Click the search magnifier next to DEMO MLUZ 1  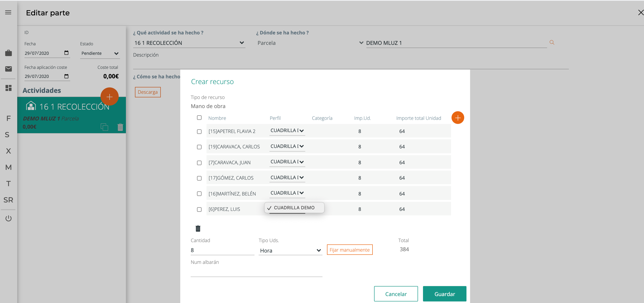(x=552, y=43)
